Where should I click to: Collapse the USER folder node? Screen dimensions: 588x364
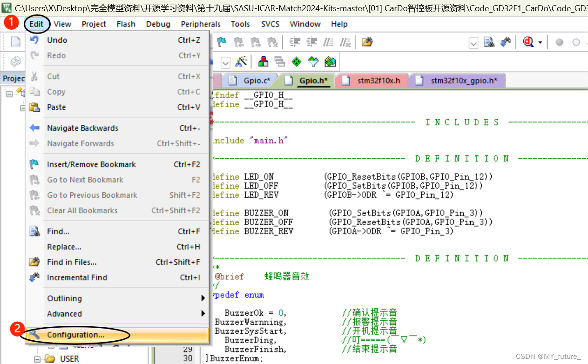pyautogui.click(x=37, y=359)
